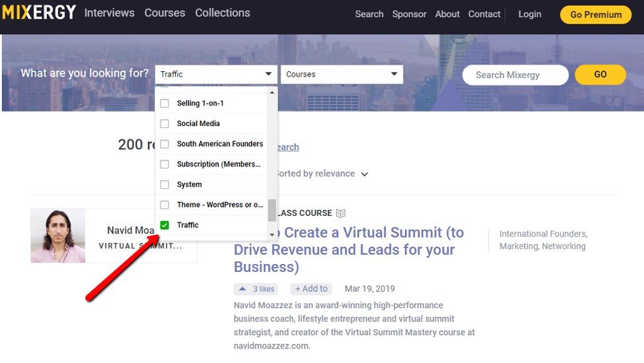Viewport: 644px width, 363px height.
Task: Click the book icon beside Class Course
Action: coord(341,213)
